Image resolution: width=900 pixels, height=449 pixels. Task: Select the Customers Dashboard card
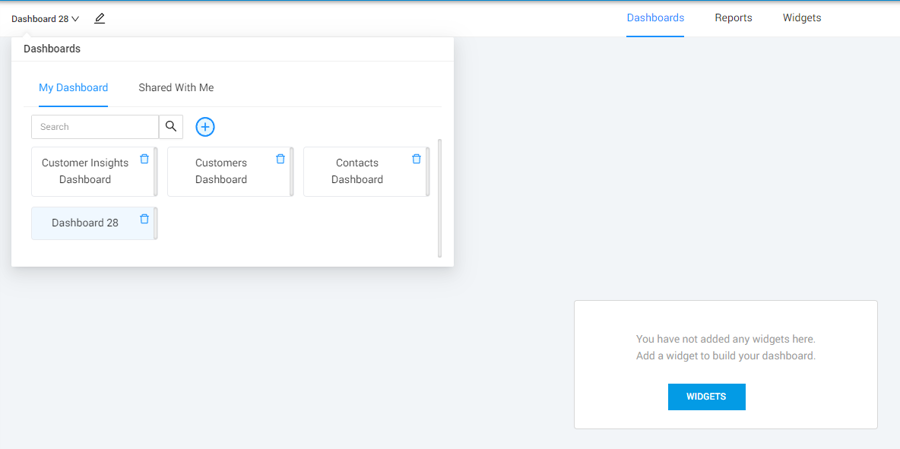tap(221, 172)
